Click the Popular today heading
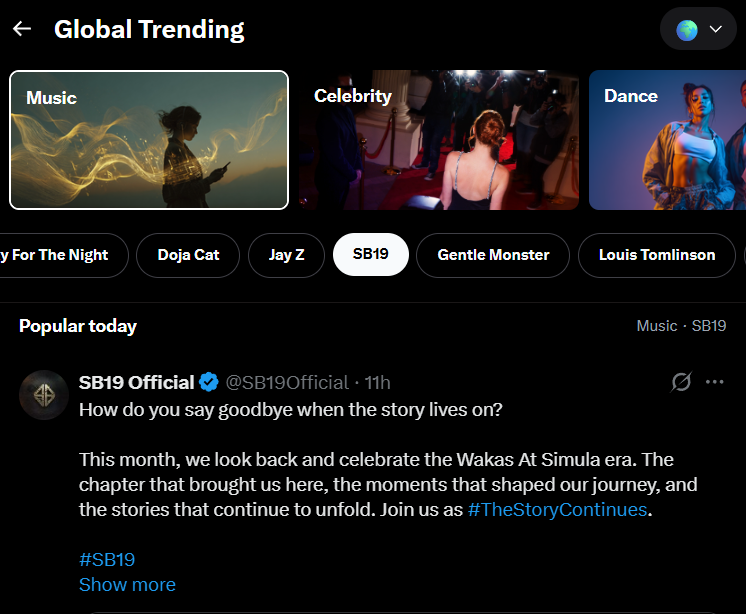The width and height of the screenshot is (746, 614). click(78, 326)
